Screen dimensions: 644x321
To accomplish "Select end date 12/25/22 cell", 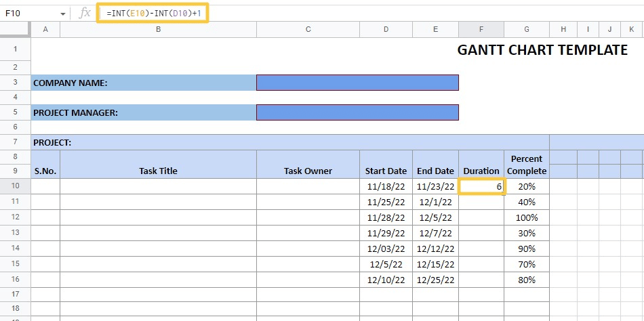I will (435, 280).
